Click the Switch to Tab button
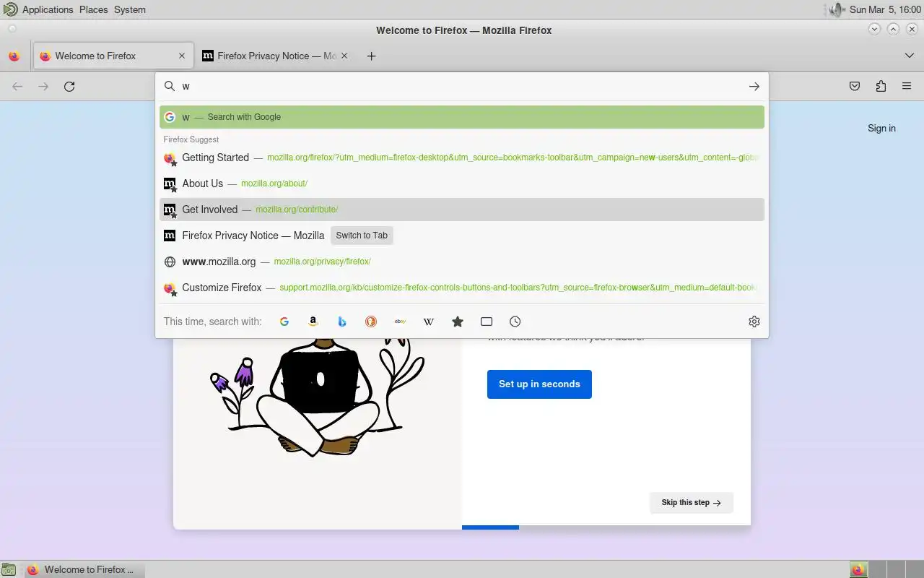Image resolution: width=924 pixels, height=578 pixels. (x=362, y=236)
